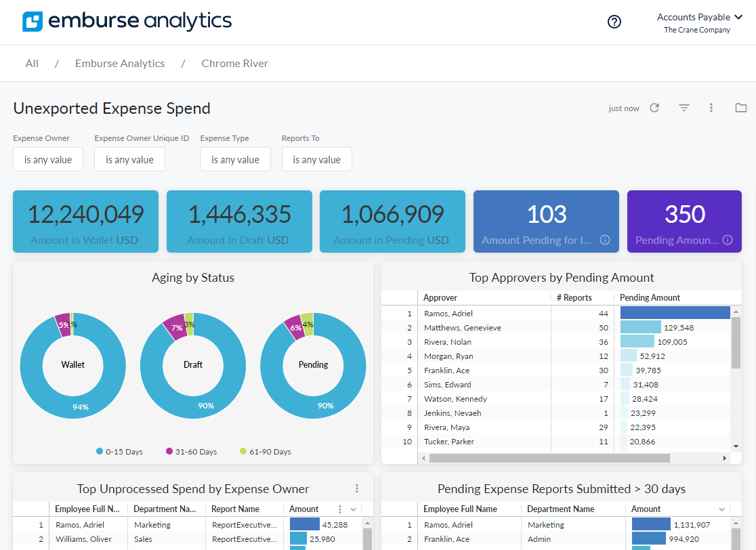Toggle 31-60 Days legend series
This screenshot has height=550, width=756.
pyautogui.click(x=191, y=452)
